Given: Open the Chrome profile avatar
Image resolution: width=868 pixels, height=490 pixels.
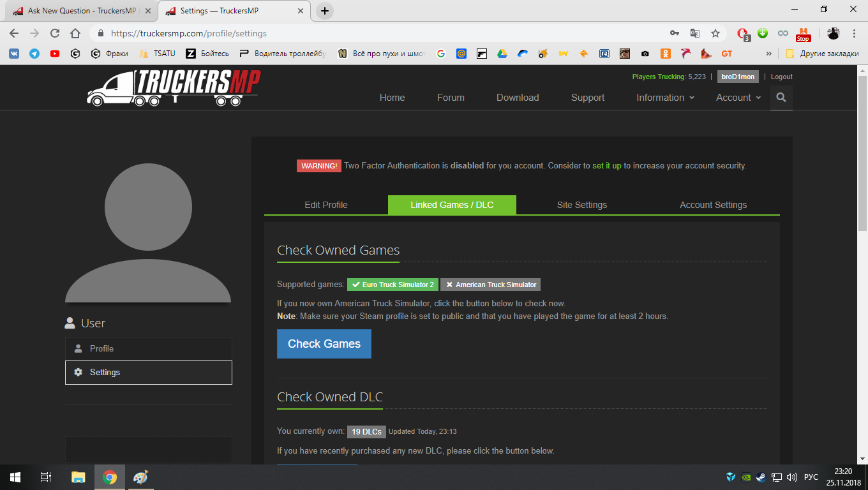Looking at the screenshot, I should pyautogui.click(x=834, y=33).
